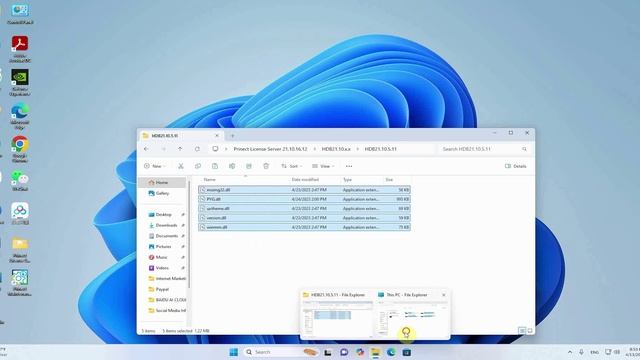Click the PC icon in address bar

pos(215,149)
